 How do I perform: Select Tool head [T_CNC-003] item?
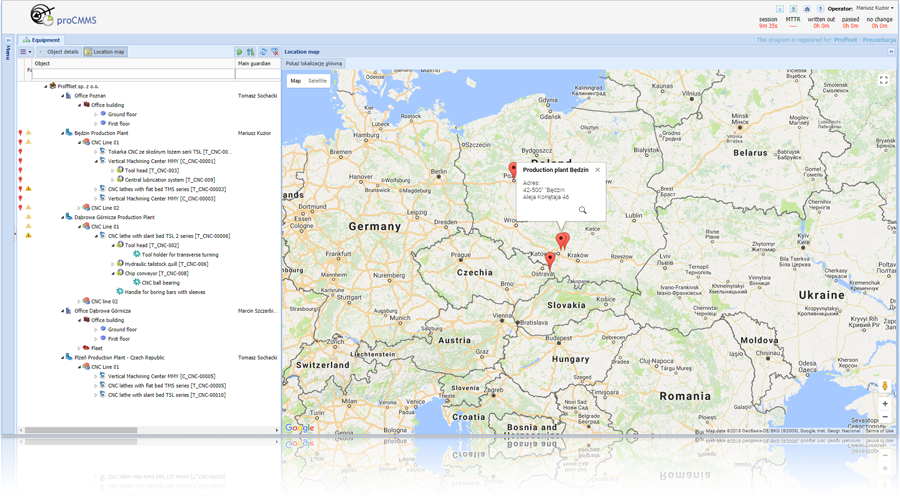152,171
